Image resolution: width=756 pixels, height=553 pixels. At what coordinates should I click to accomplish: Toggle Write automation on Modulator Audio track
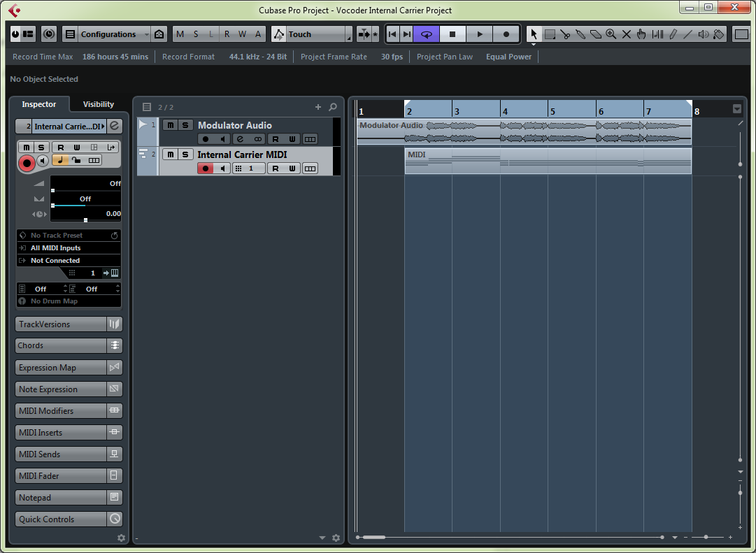coord(292,139)
